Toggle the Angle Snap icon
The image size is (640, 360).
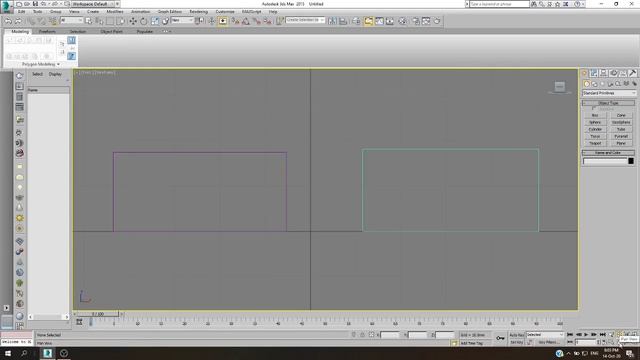[246, 21]
